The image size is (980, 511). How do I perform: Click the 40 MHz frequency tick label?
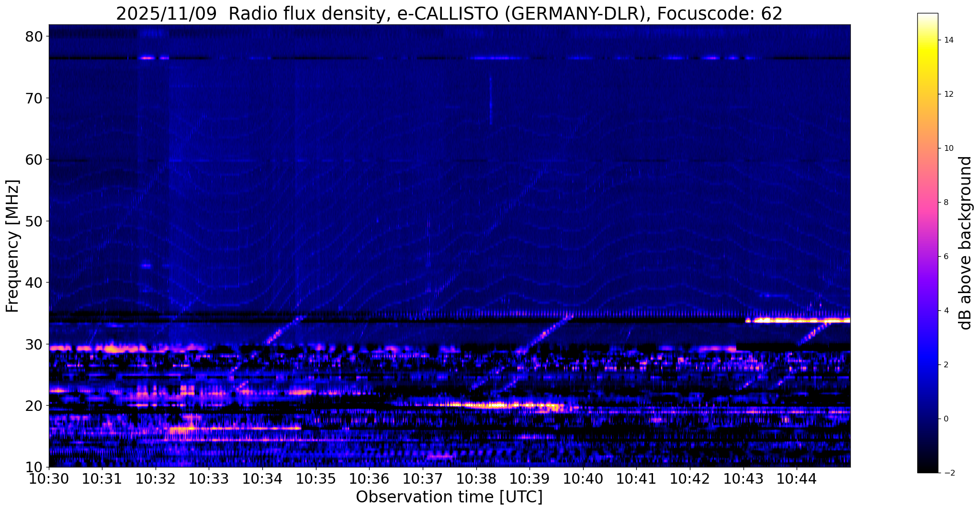[x=35, y=283]
